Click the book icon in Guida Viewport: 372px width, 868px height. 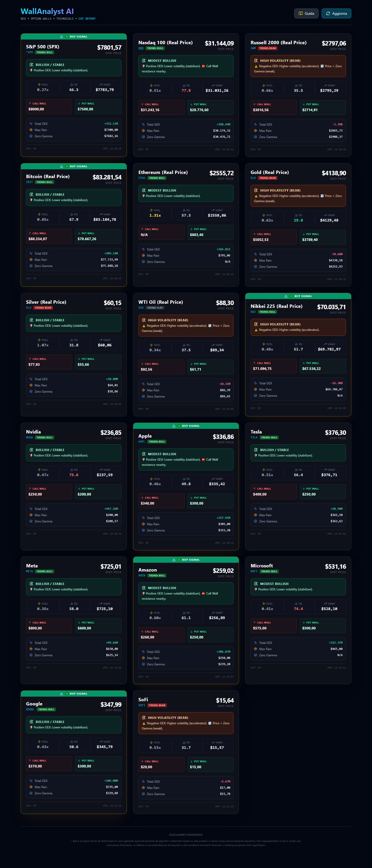301,13
